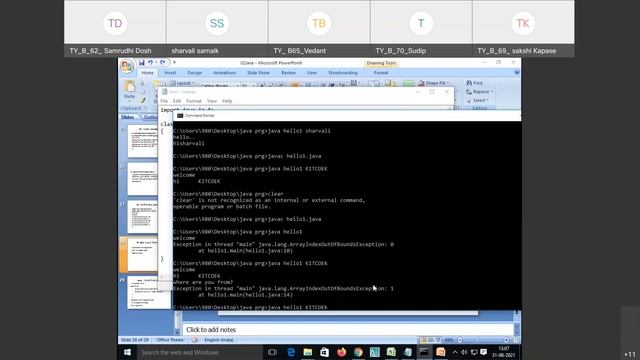Click the volume icon in system tray

(x=464, y=352)
